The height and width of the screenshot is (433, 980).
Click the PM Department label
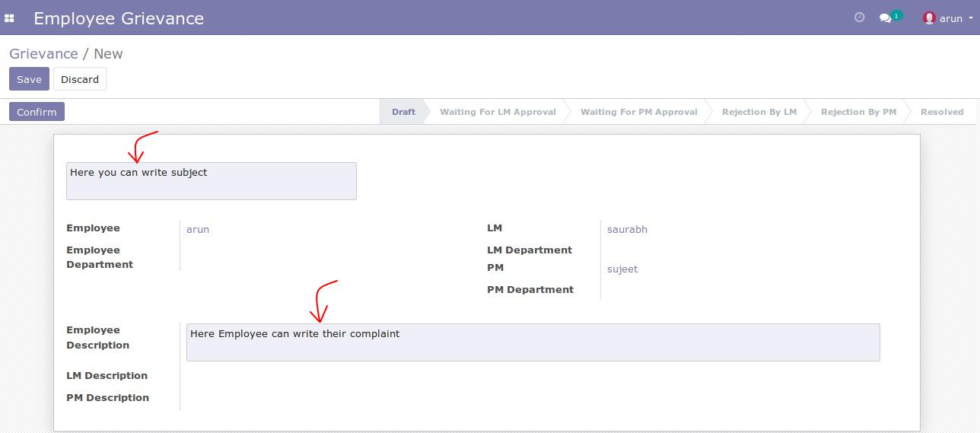coord(530,289)
